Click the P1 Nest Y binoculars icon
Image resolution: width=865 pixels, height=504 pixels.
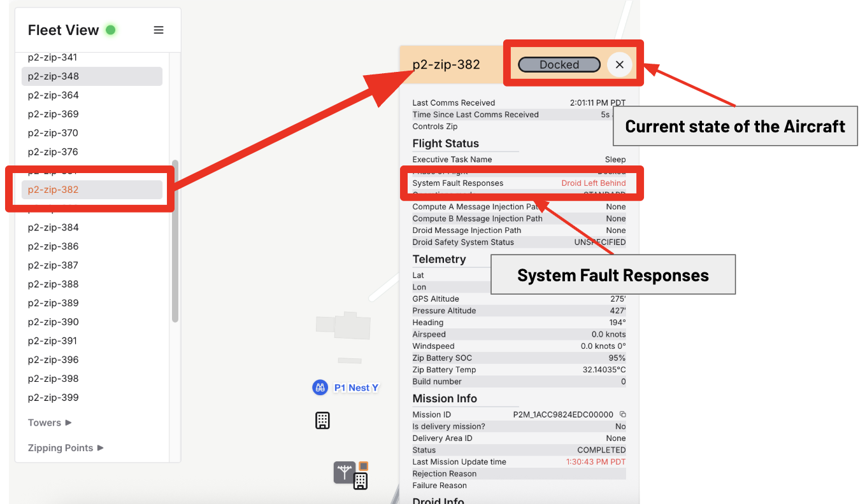pos(320,387)
